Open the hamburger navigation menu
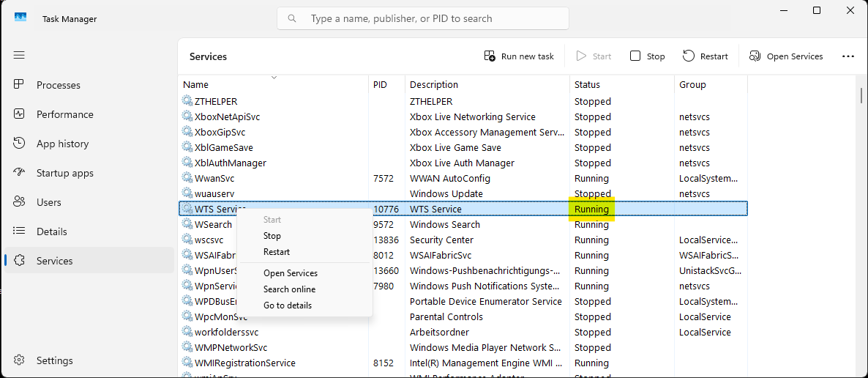The image size is (868, 378). point(19,56)
